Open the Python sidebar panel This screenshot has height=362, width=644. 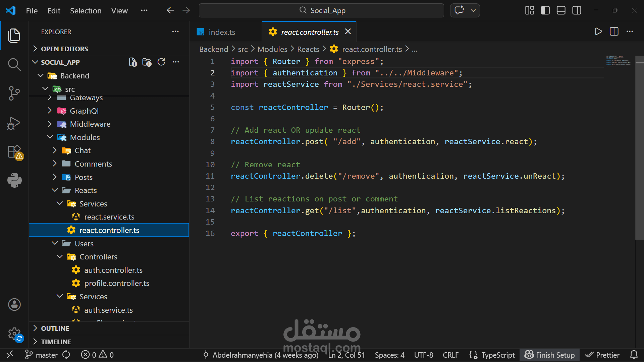14,180
